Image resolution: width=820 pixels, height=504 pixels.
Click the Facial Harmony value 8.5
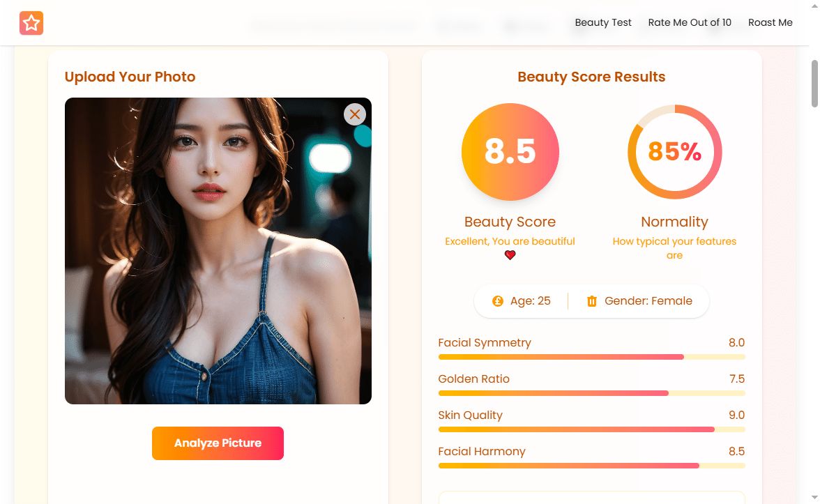pyautogui.click(x=736, y=451)
